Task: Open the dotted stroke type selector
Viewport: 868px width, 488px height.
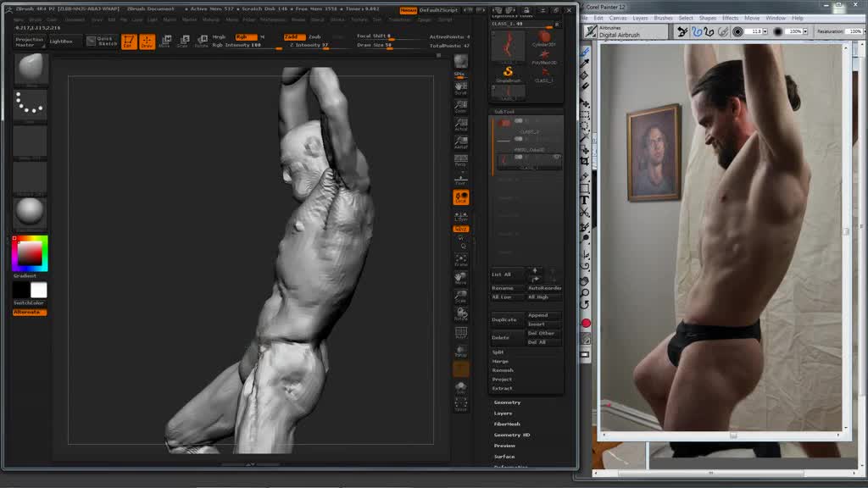Action: [x=30, y=106]
